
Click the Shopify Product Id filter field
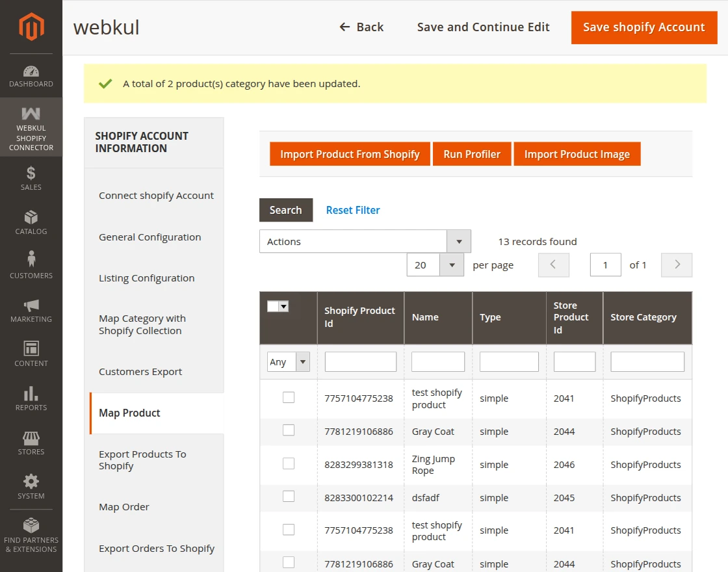[x=360, y=361]
